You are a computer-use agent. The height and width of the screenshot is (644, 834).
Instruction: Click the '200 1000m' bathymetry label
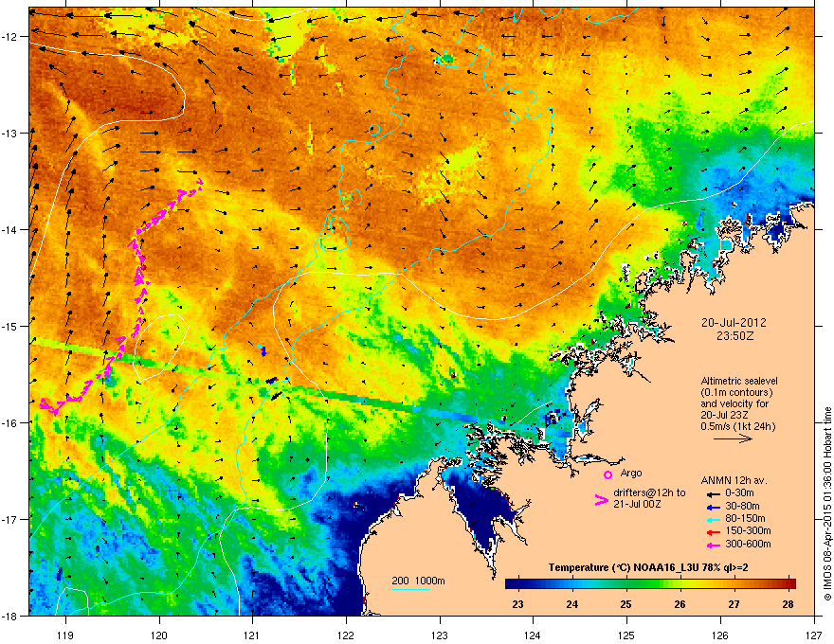tap(418, 581)
